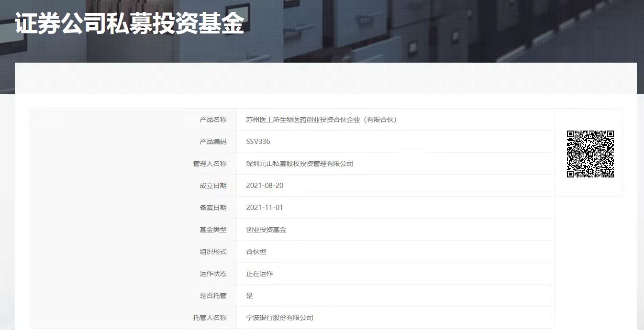Viewport: 644px width, 330px height.
Task: Click the establishment date 2021-08-20
Action: click(x=265, y=186)
